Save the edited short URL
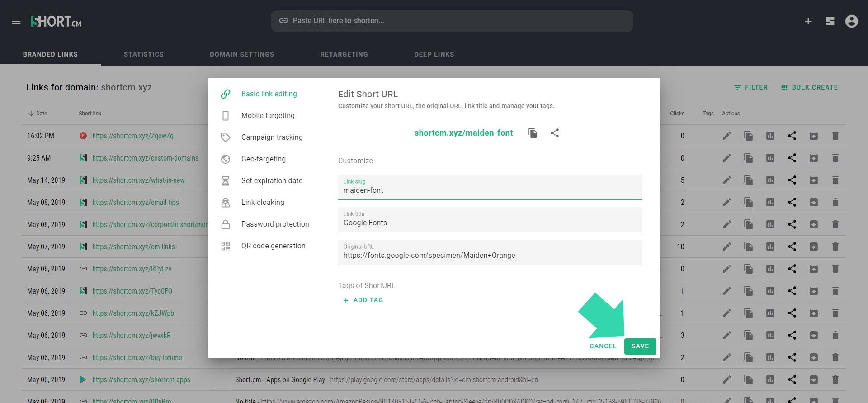868x403 pixels. [640, 346]
